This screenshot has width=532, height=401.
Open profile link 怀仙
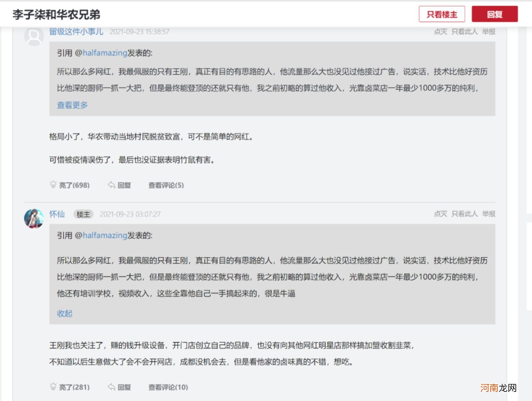[57, 214]
